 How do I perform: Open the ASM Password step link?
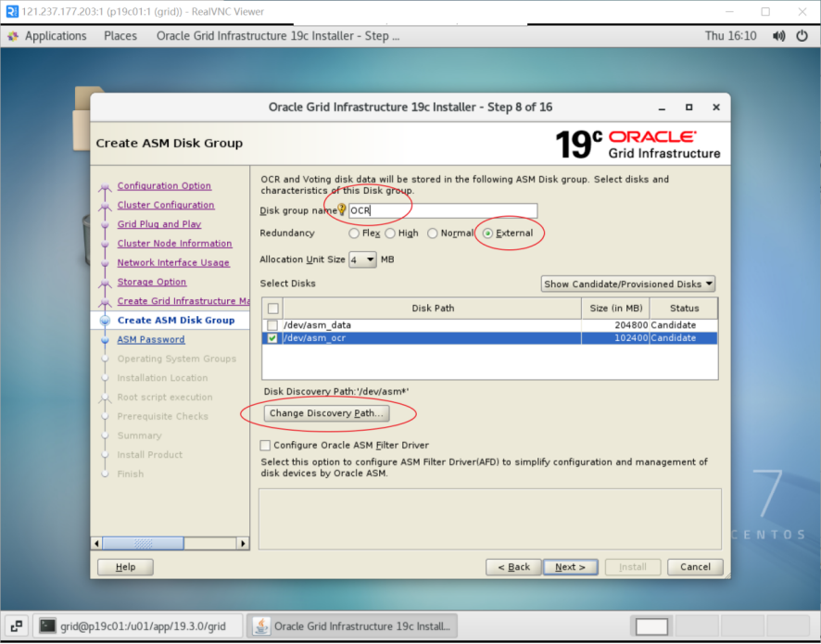tap(151, 339)
